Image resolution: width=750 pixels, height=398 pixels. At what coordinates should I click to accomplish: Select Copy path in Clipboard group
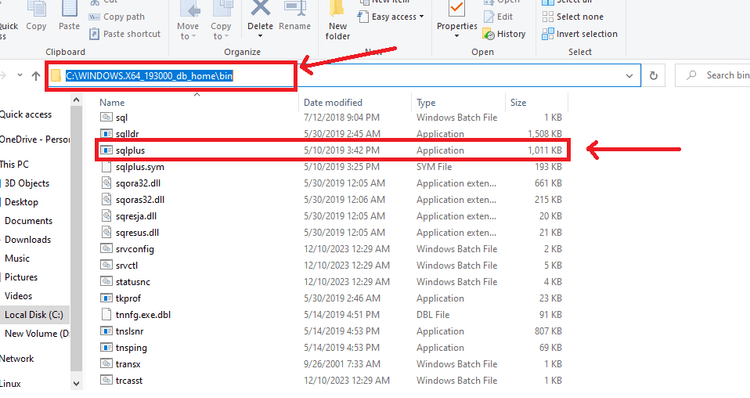117,17
